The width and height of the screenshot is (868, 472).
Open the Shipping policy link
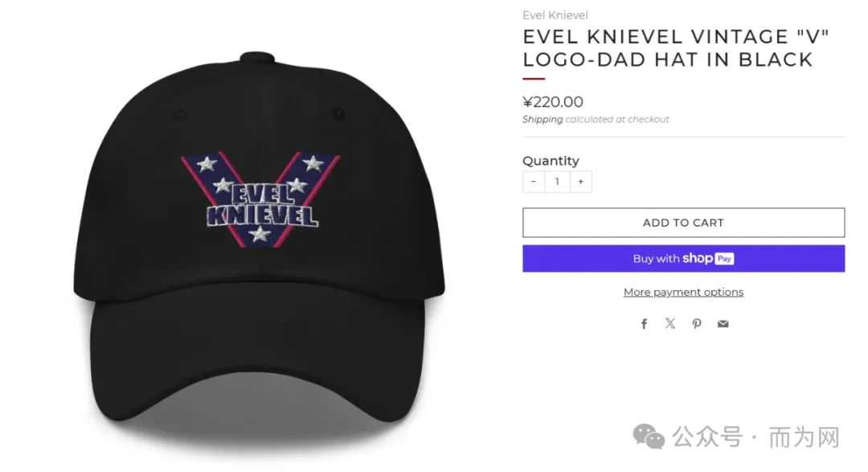(542, 120)
